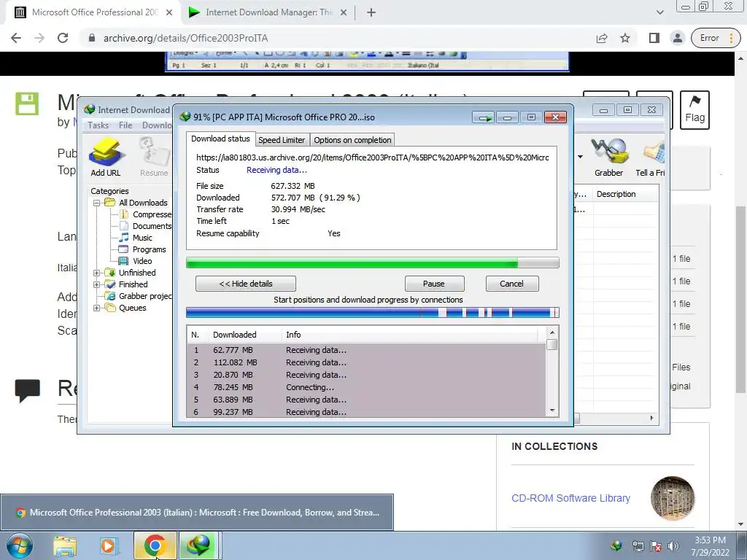Cancel the current download
This screenshot has height=560, width=747.
coord(511,284)
